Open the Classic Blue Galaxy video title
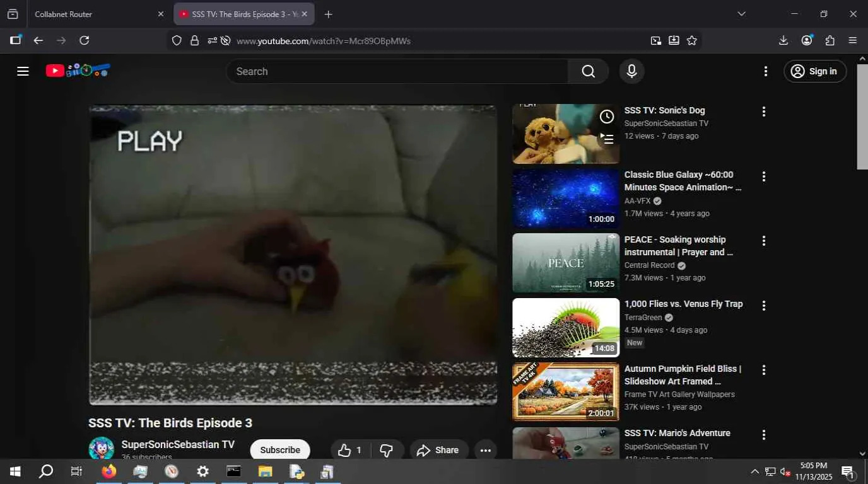The width and height of the screenshot is (868, 484). pyautogui.click(x=683, y=181)
